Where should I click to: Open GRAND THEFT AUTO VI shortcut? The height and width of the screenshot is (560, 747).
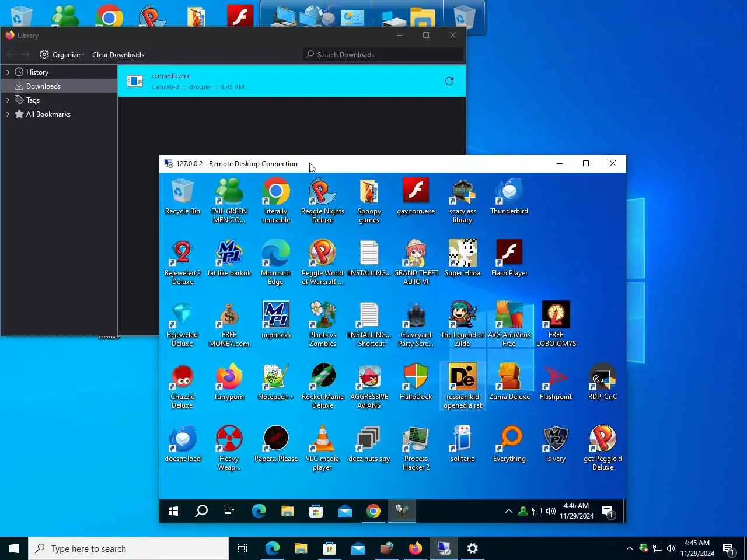click(416, 262)
